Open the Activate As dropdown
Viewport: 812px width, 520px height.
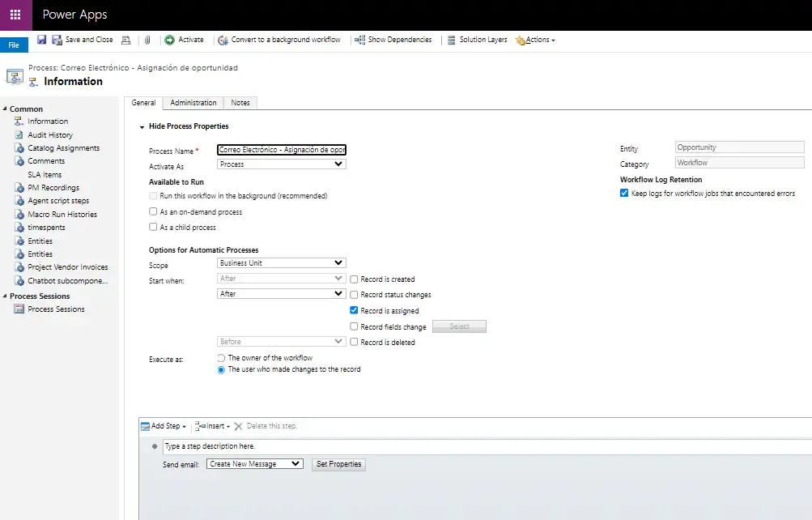pos(282,164)
